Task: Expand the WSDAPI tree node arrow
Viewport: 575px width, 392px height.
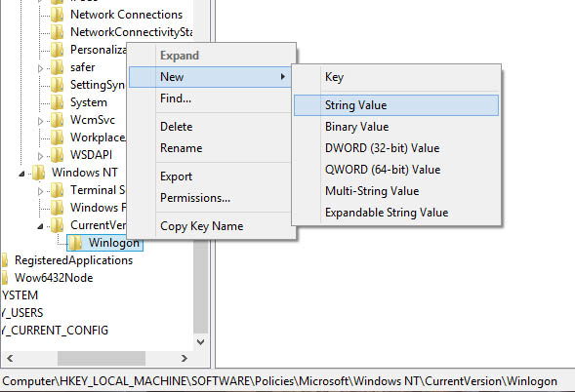Action: click(40, 156)
